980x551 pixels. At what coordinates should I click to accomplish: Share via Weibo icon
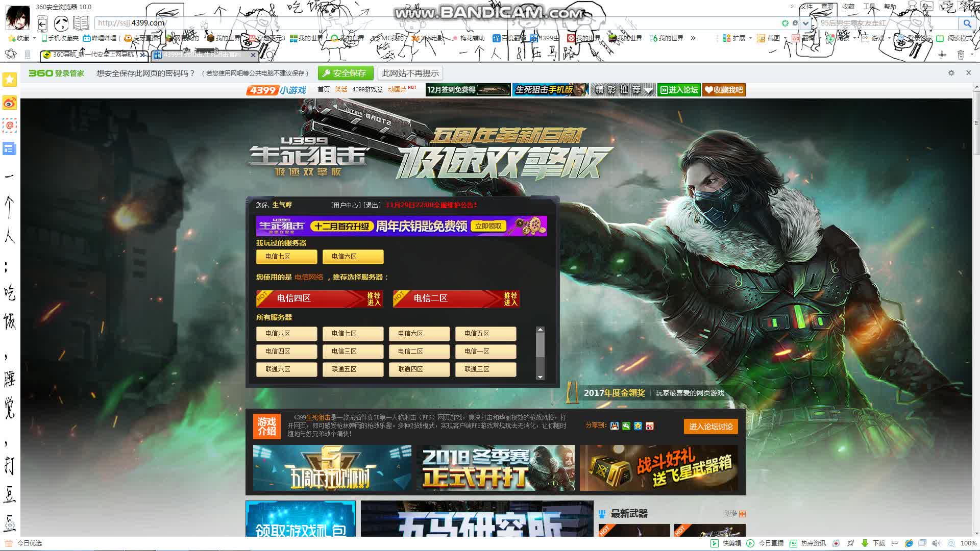click(650, 426)
